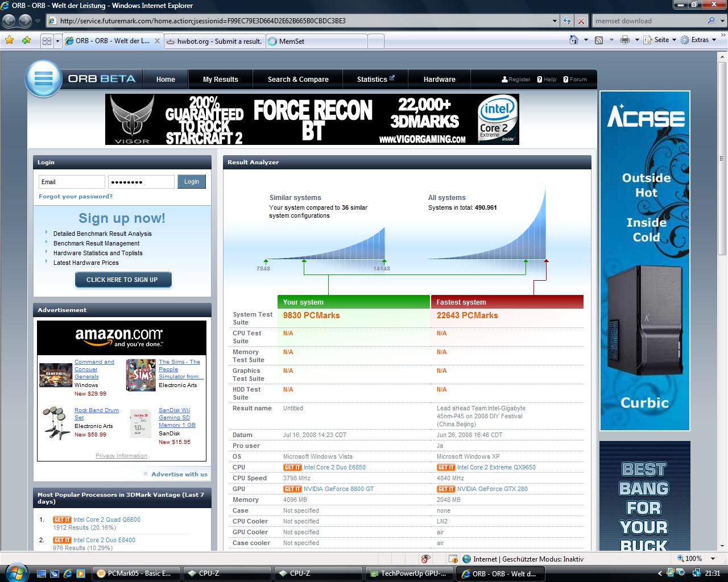Click the Email input field
The width and height of the screenshot is (728, 582).
(x=72, y=182)
